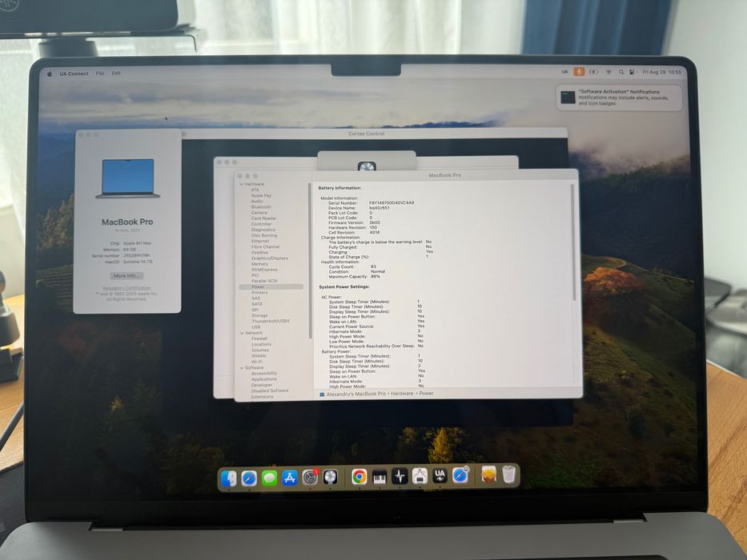The height and width of the screenshot is (560, 747).
Task: Select Firewall under Network
Action: (x=259, y=338)
